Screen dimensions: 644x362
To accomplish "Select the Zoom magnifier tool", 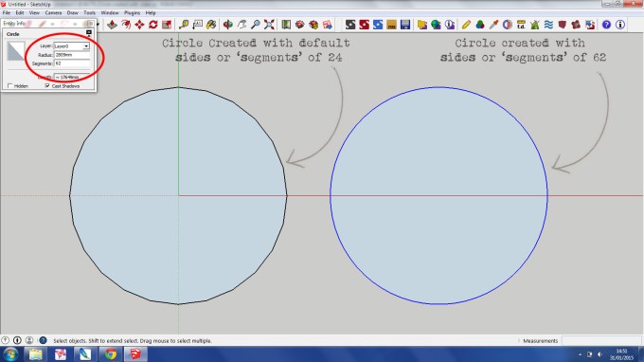I will click(256, 25).
